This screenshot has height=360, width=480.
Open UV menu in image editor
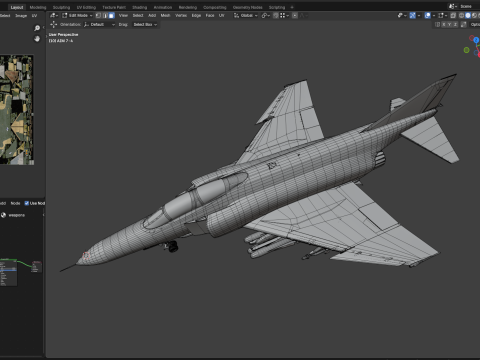[34, 16]
